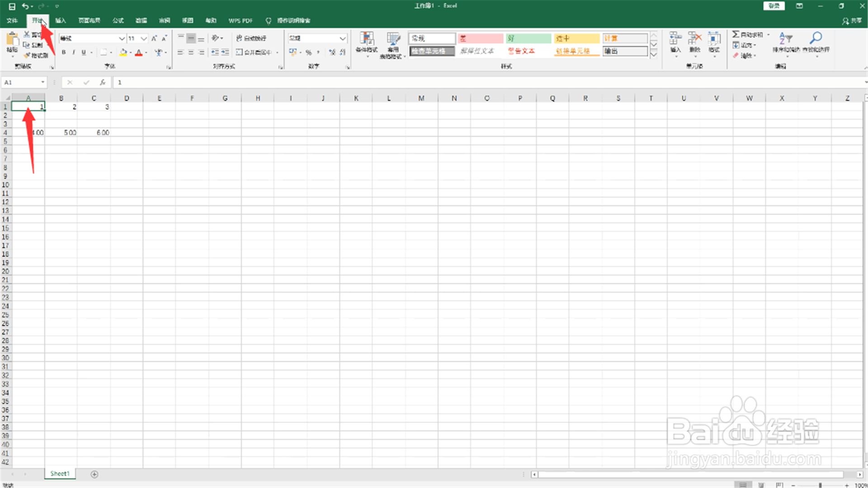This screenshot has width=868, height=488.
Task: Switch to the Data tab
Action: (142, 20)
